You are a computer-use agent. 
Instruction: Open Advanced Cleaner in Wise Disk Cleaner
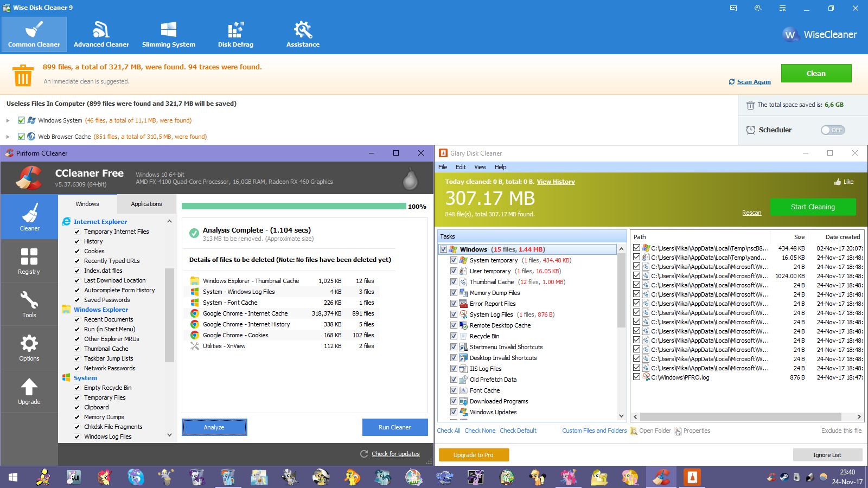click(101, 34)
